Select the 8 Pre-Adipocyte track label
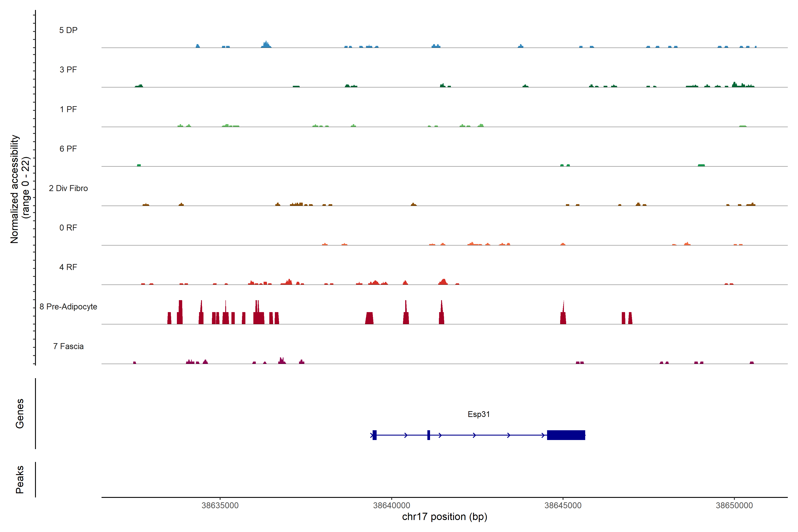The image size is (798, 532). pos(68,307)
